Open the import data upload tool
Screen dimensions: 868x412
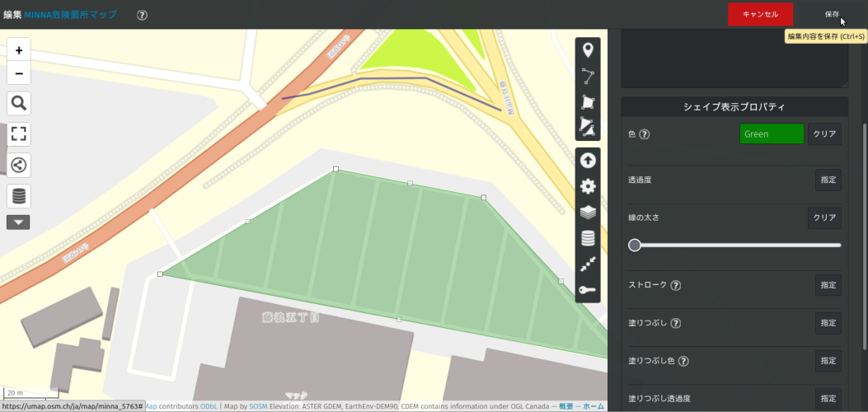pyautogui.click(x=588, y=161)
